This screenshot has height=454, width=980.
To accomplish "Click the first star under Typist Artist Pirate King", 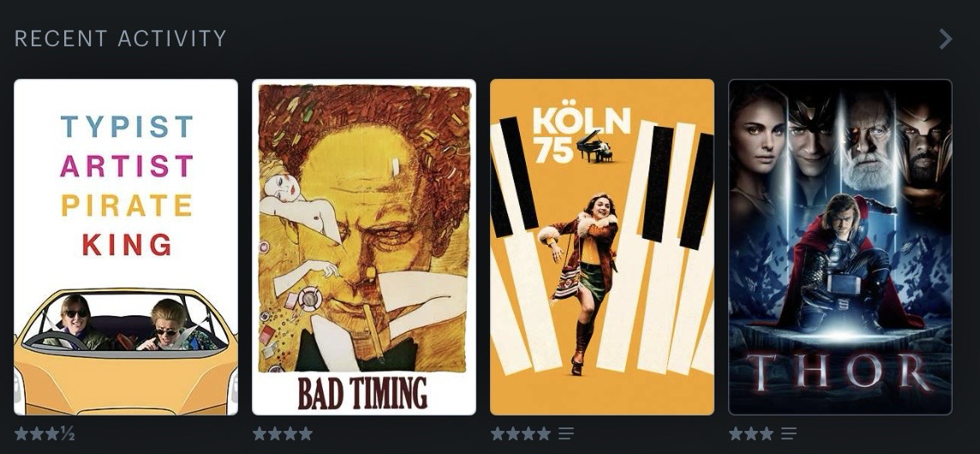I will click(21, 433).
